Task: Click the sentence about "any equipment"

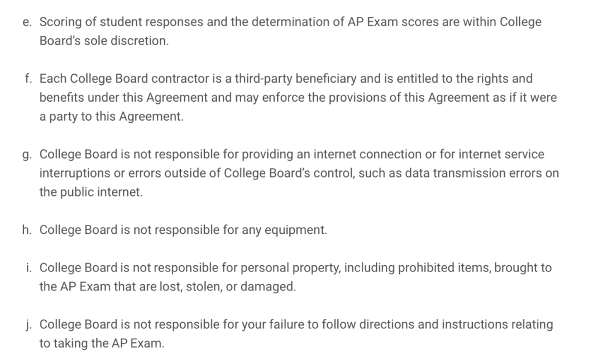Action: [x=183, y=230]
